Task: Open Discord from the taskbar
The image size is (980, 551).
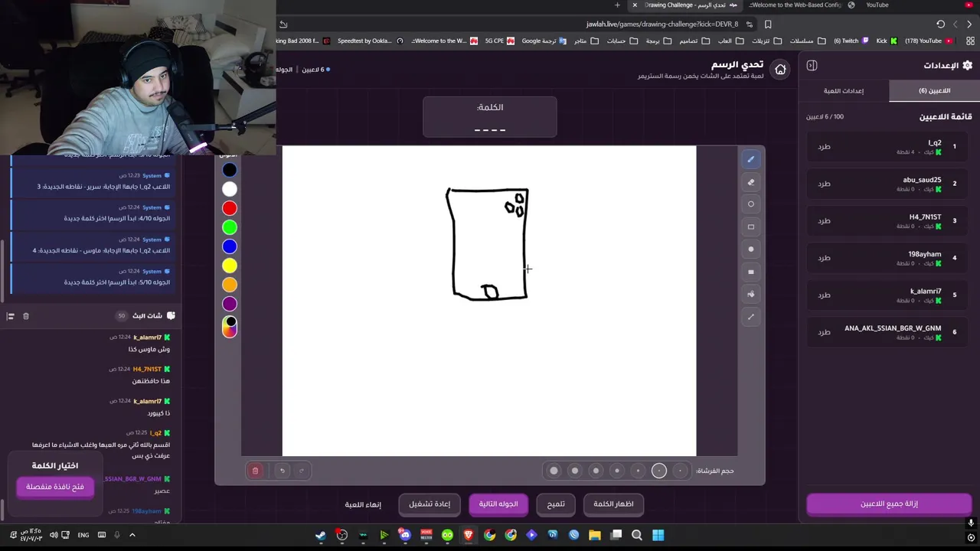Action: (x=405, y=535)
